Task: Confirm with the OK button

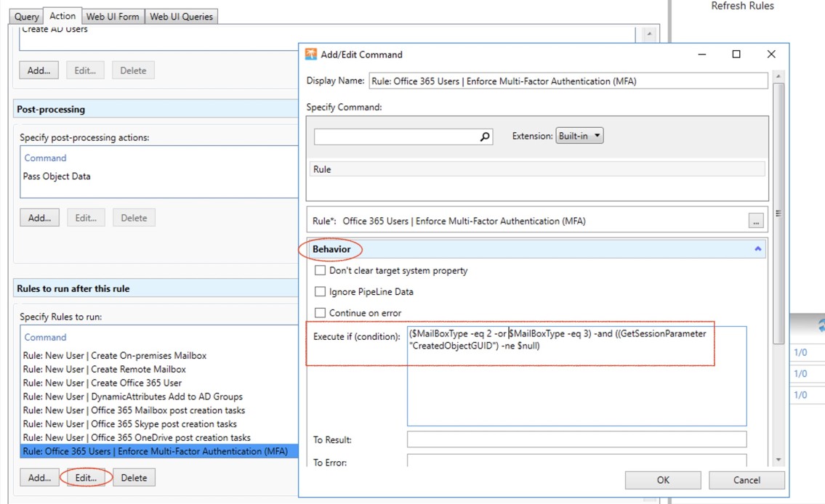Action: coord(663,480)
